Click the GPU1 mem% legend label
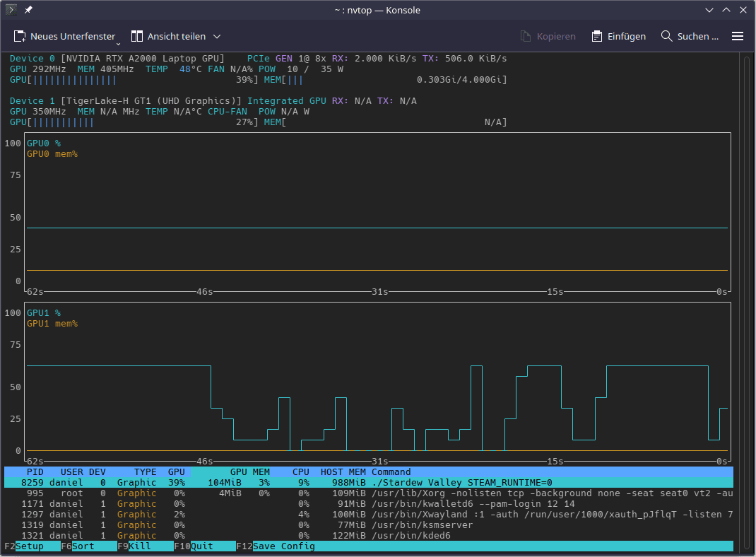 (52, 324)
